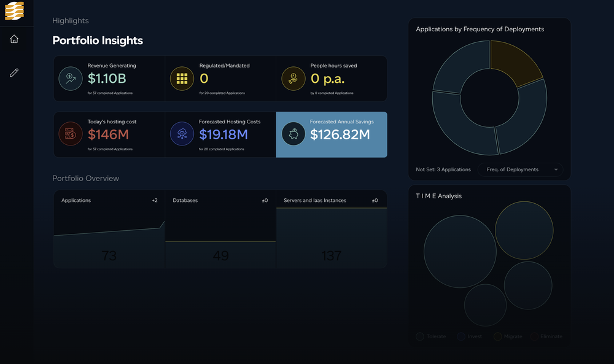Click the Revenue Generating label
This screenshot has height=364, width=614.
112,66
